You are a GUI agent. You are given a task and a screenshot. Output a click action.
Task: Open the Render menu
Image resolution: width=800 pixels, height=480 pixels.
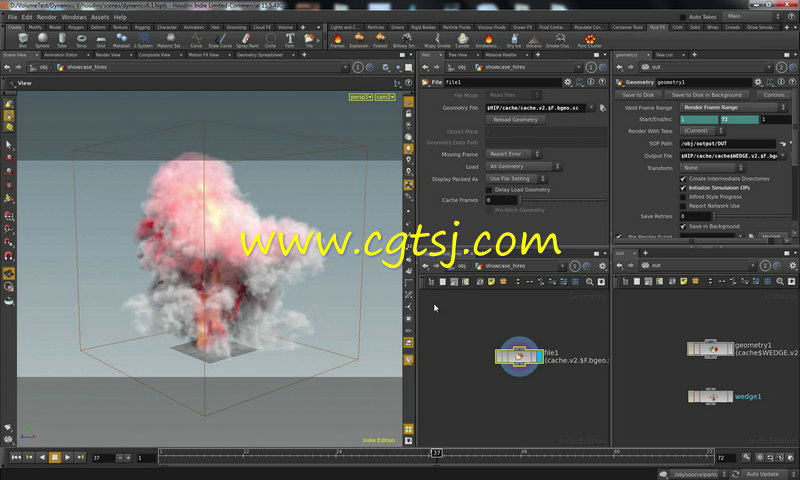tap(46, 17)
